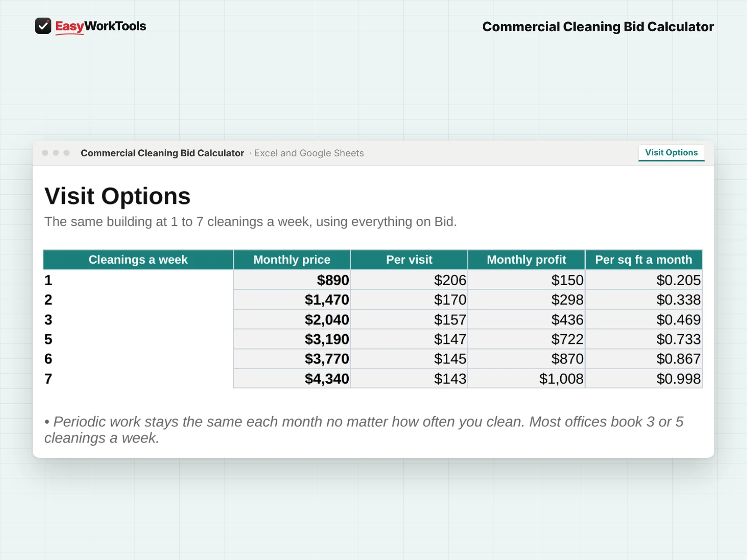Click the $0.998 per sq ft cell
This screenshot has width=747, height=560.
[644, 378]
